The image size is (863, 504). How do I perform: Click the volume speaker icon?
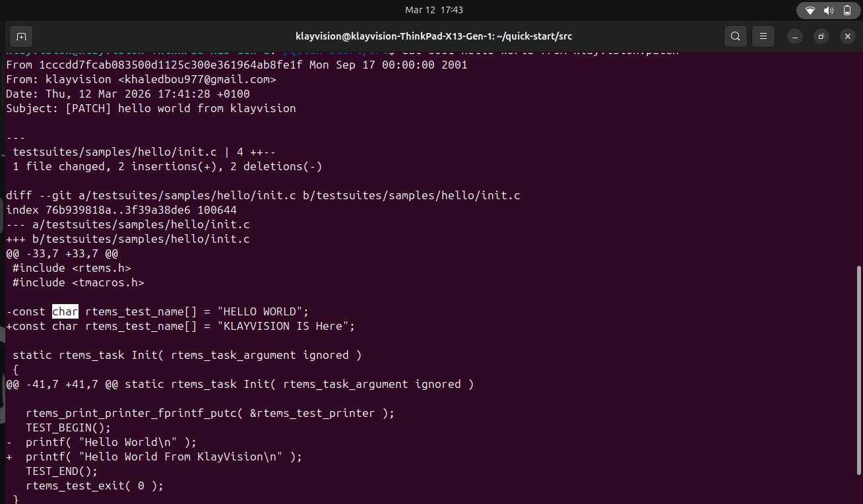point(829,11)
